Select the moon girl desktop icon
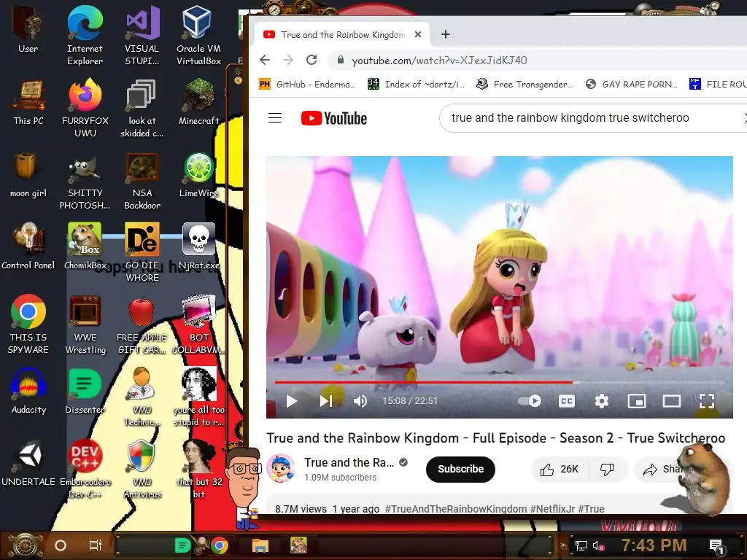This screenshot has height=560, width=747. pyautogui.click(x=28, y=175)
